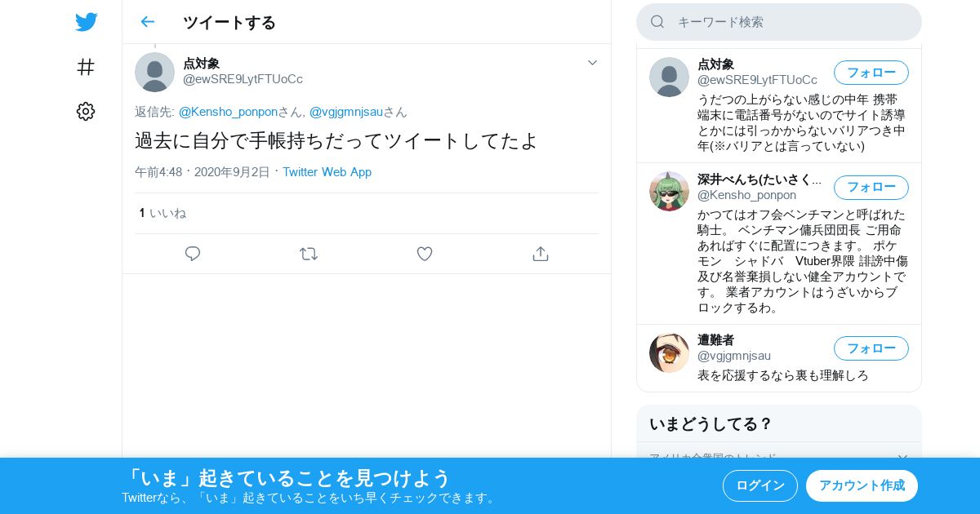Viewport: 980px width, 514px height.
Task: Open the @vgjgmnjsau reply mention link
Action: click(x=346, y=112)
